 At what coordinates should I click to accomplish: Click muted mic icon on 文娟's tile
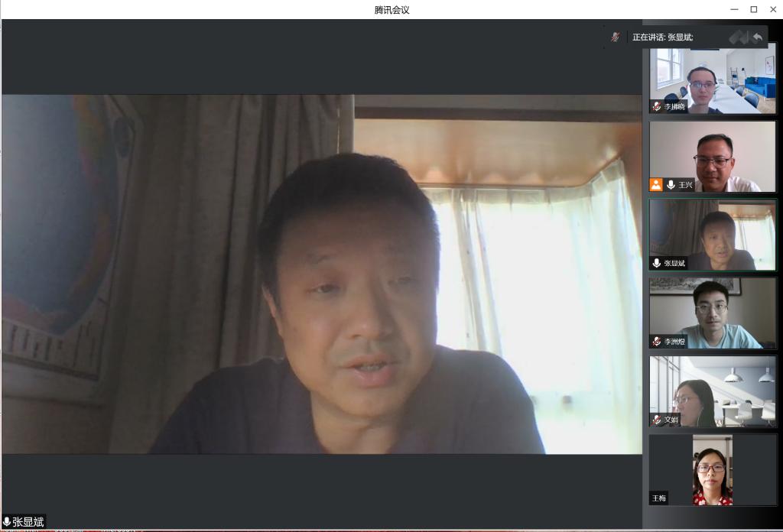[x=656, y=420]
